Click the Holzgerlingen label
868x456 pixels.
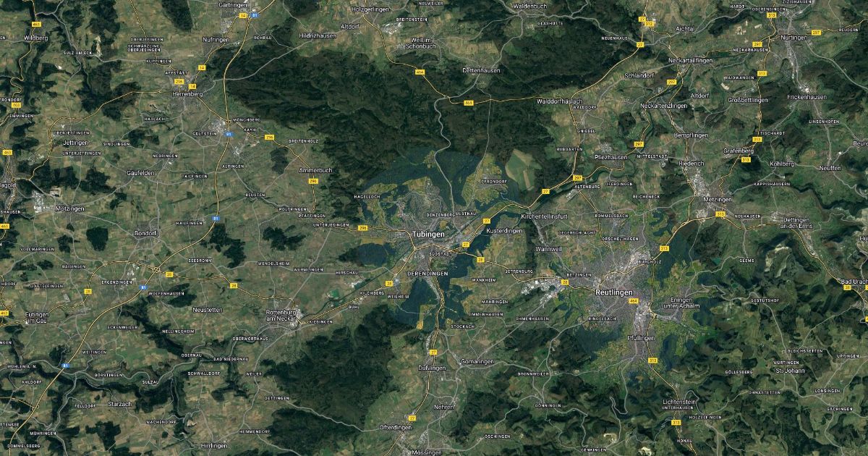tap(370, 9)
